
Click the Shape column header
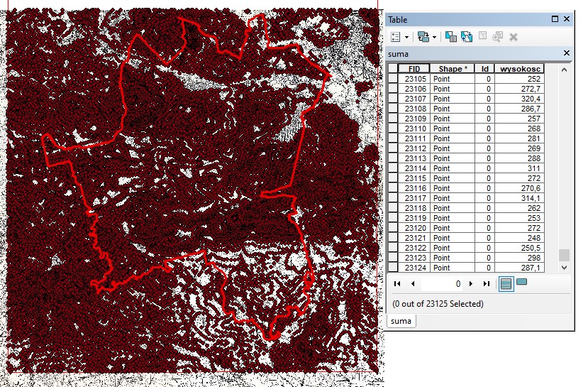(453, 69)
